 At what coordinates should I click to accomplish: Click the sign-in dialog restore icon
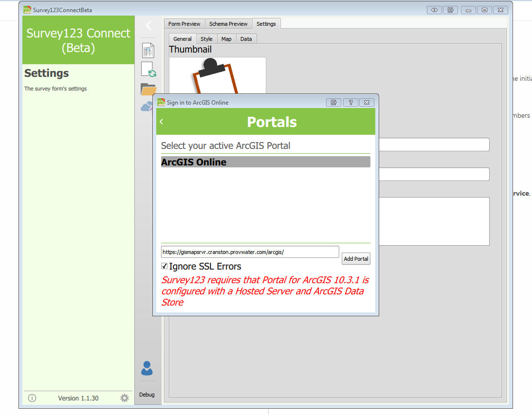click(x=334, y=102)
